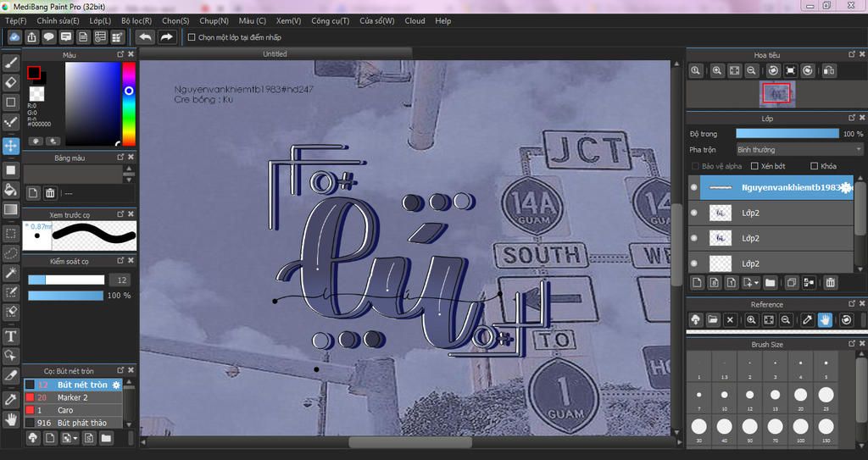
Task: Open the brush folder in brush panel
Action: point(106,439)
